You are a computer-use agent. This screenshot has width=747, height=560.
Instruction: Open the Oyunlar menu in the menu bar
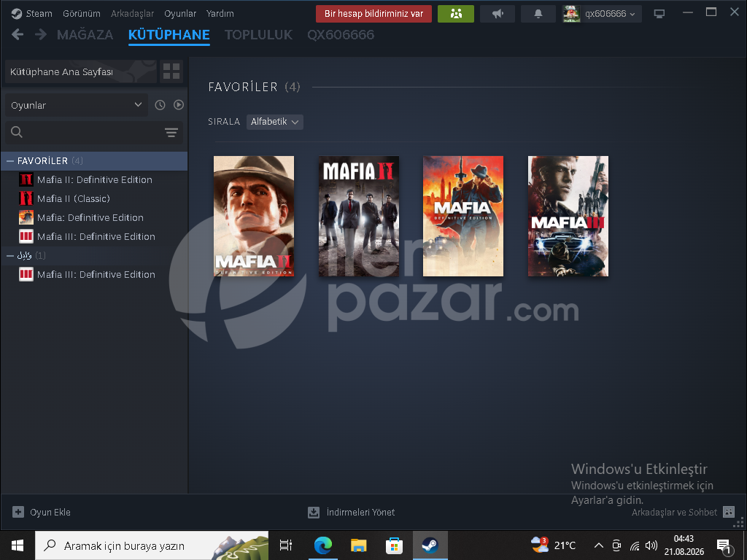pos(180,14)
